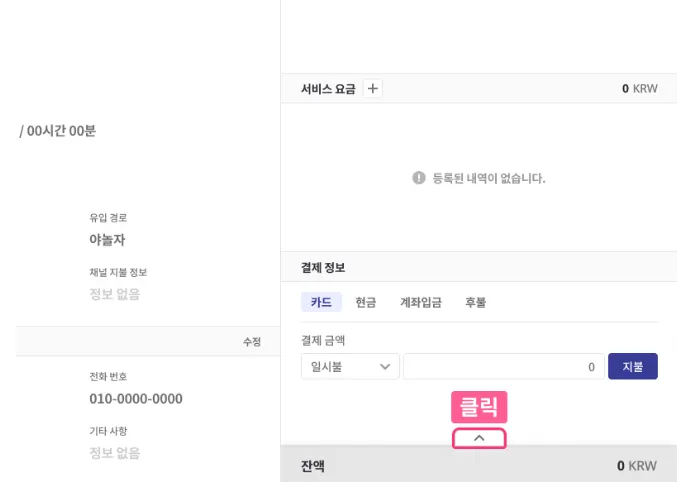Image resolution: width=677 pixels, height=482 pixels.
Task: Click 정보 없음 under 기타 사항
Action: [x=114, y=453]
